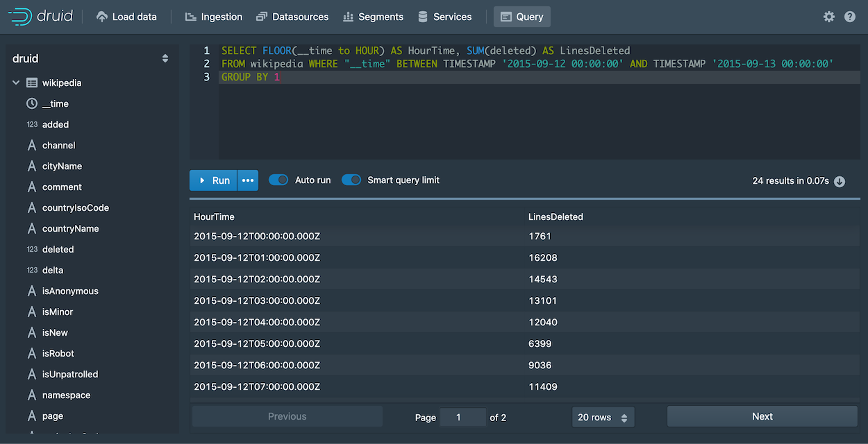This screenshot has height=444, width=868.
Task: Navigate to the Services tab
Action: (x=444, y=17)
